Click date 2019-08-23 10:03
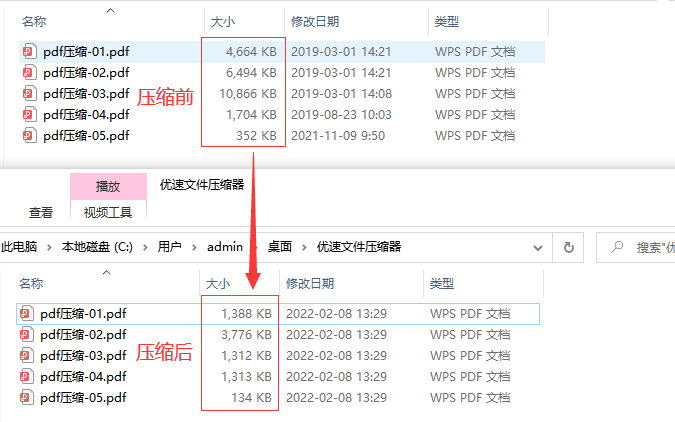 tap(341, 115)
